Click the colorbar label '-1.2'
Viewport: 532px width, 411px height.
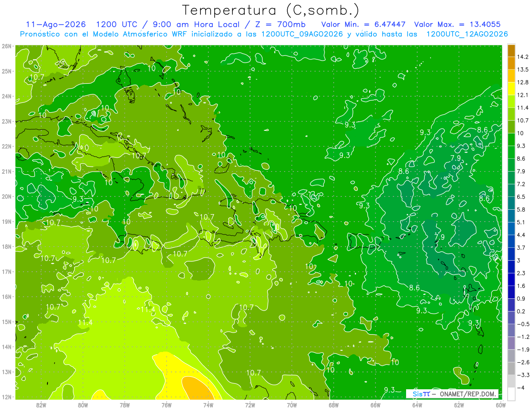click(x=523, y=337)
